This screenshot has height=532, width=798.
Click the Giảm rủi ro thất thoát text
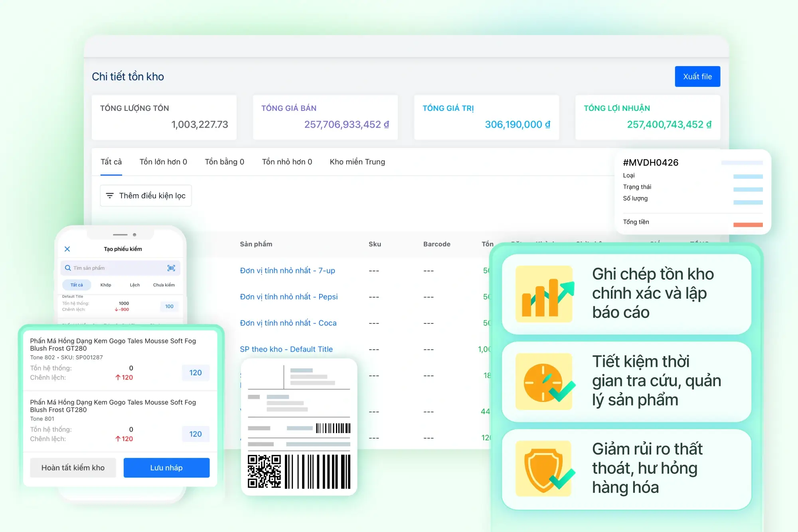(x=647, y=468)
